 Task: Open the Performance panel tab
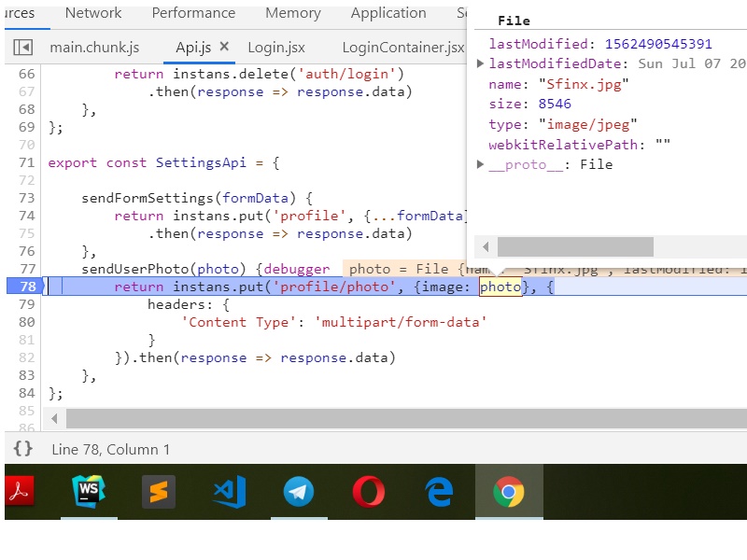[193, 13]
